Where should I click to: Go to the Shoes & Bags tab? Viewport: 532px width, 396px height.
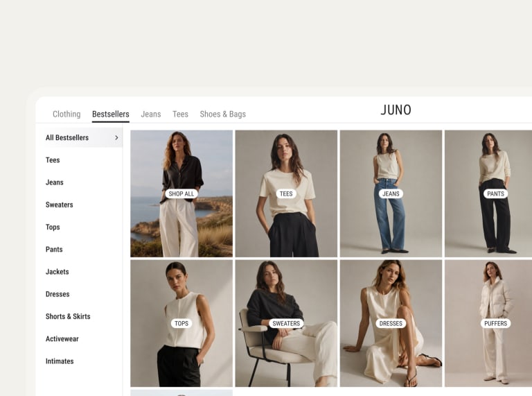pos(222,114)
